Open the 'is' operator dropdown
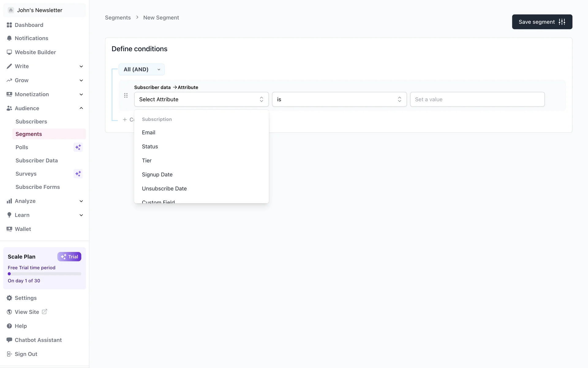 coord(339,99)
